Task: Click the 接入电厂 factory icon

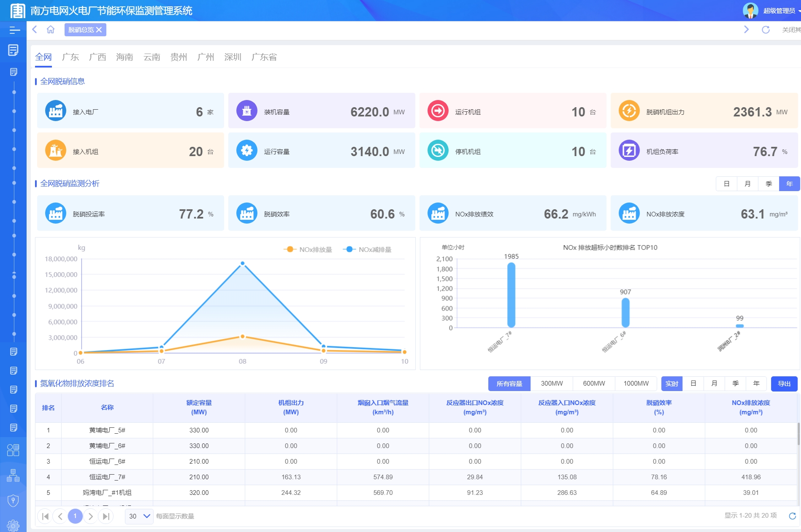Action: pos(56,111)
